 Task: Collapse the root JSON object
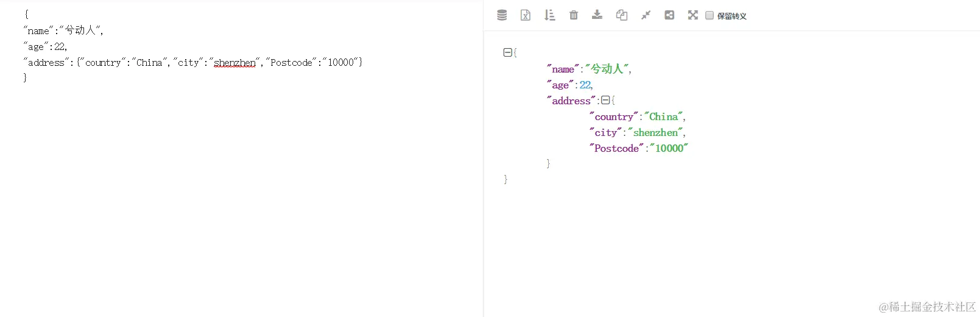coord(507,52)
